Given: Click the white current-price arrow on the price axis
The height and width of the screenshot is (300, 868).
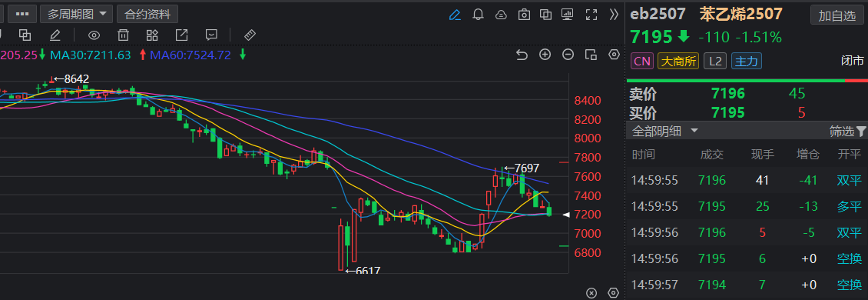Looking at the screenshot, I should 566,215.
